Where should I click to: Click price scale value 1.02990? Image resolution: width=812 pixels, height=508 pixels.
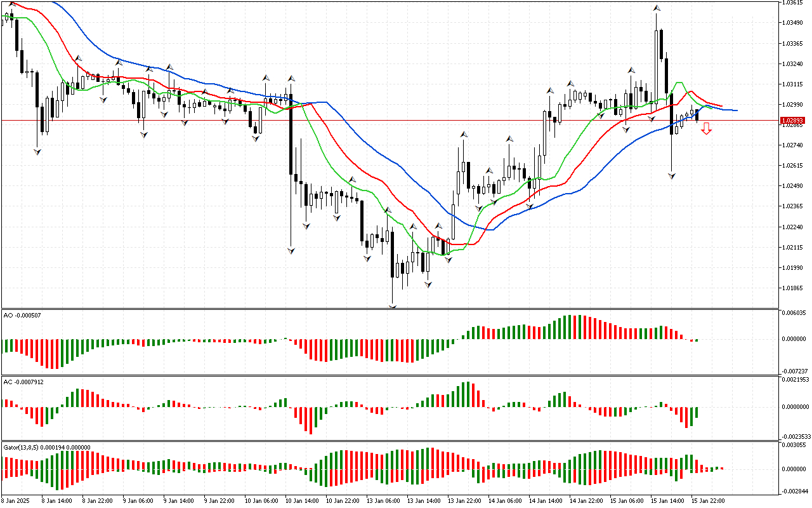click(793, 104)
